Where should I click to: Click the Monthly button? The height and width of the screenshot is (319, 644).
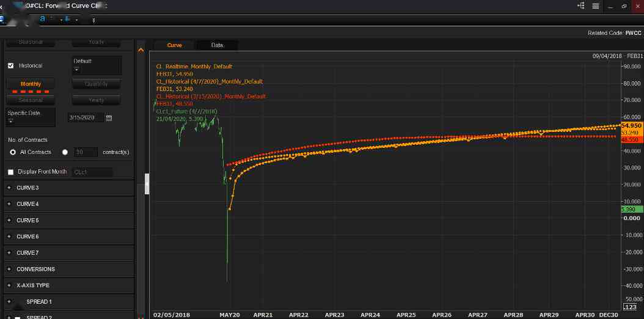point(31,84)
